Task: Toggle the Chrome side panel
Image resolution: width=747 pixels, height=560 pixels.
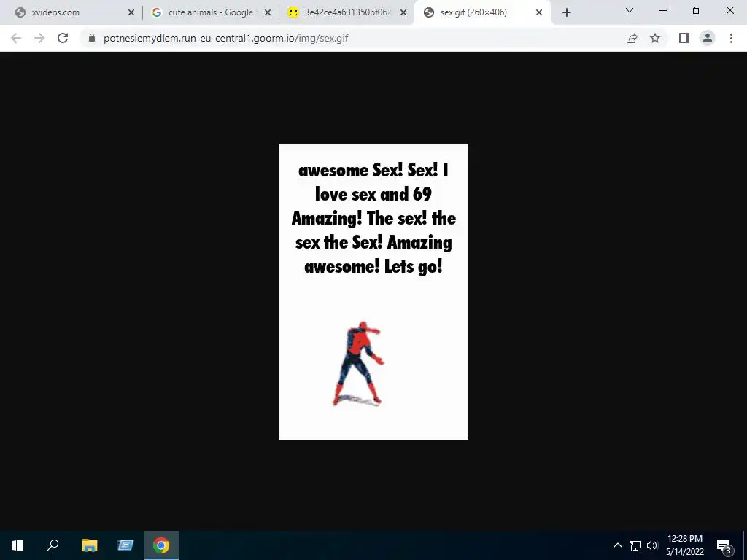Action: point(684,38)
